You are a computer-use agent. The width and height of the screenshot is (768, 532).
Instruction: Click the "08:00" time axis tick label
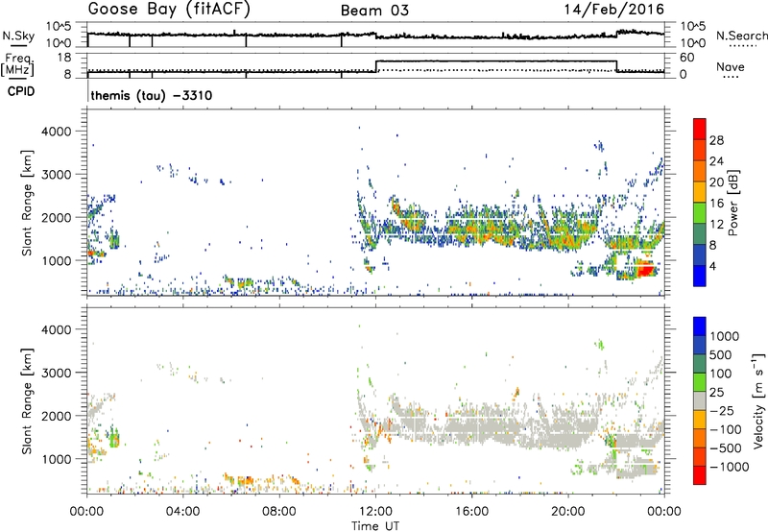tap(279, 512)
